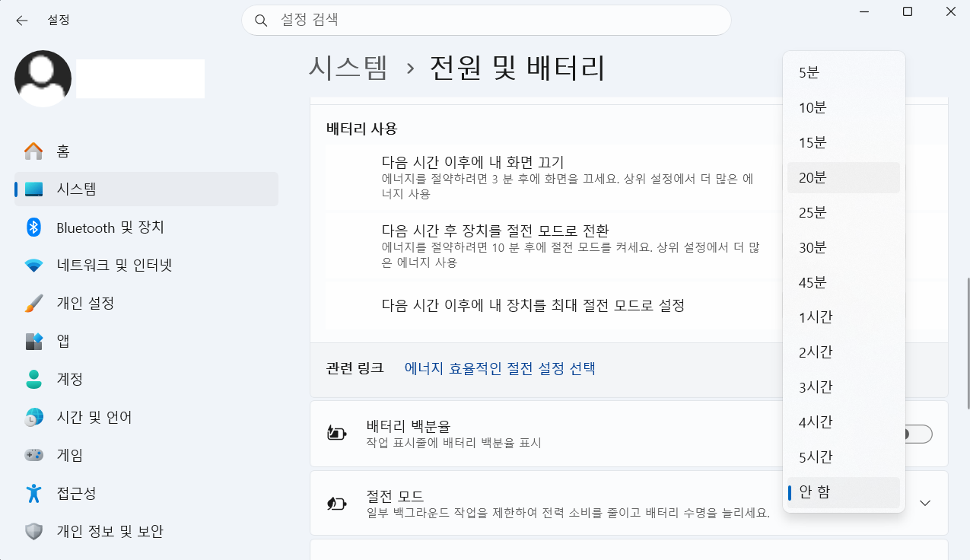Choose 25분 in the dropdown list

pos(844,213)
